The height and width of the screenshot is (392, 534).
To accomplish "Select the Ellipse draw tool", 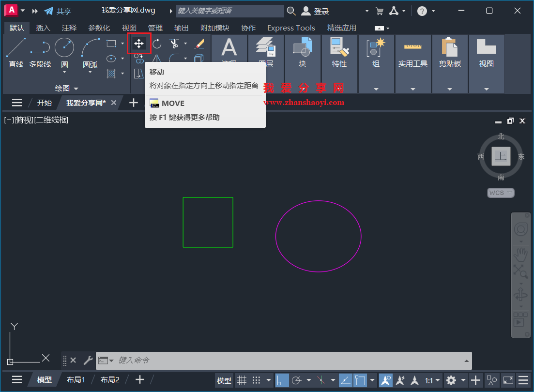I will [x=111, y=59].
